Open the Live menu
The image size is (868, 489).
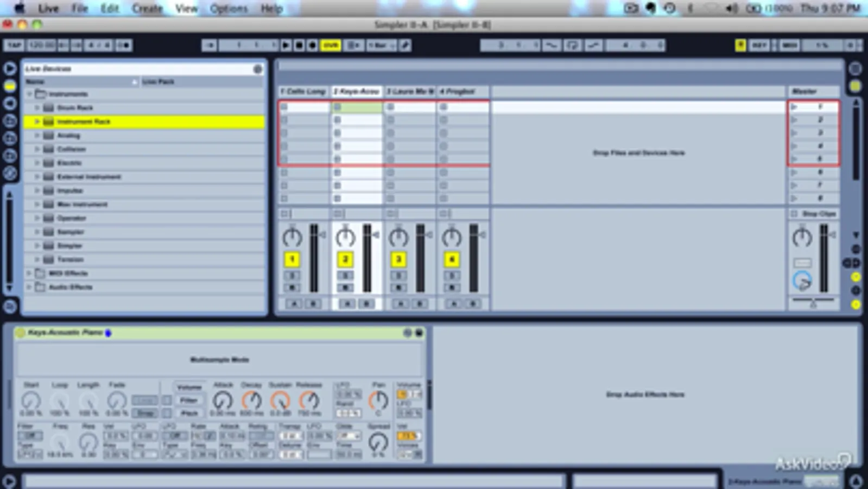48,8
